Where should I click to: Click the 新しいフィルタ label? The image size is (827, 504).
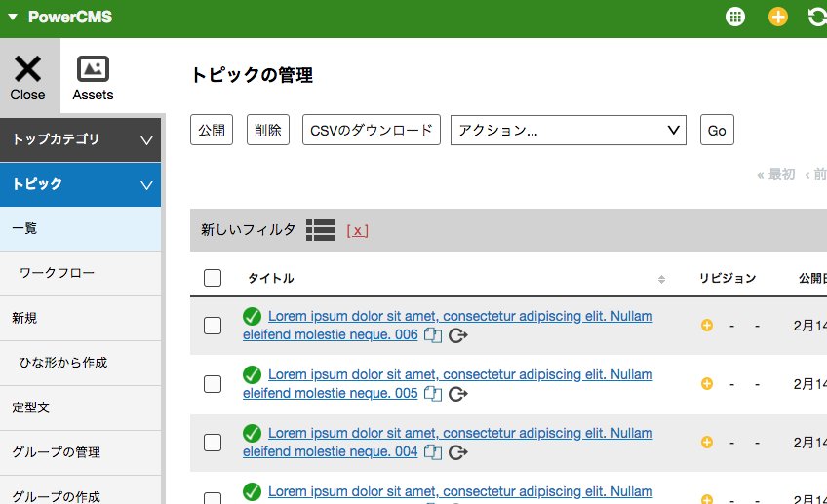248,230
